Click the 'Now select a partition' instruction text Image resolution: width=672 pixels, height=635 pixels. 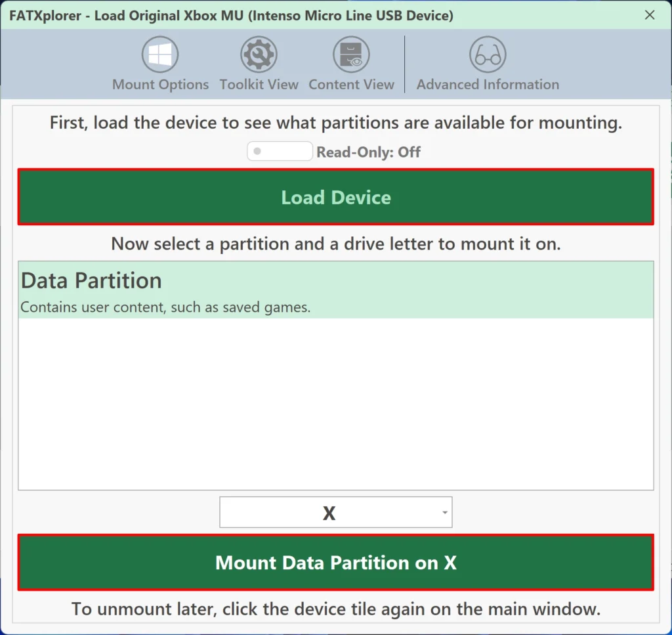point(335,244)
